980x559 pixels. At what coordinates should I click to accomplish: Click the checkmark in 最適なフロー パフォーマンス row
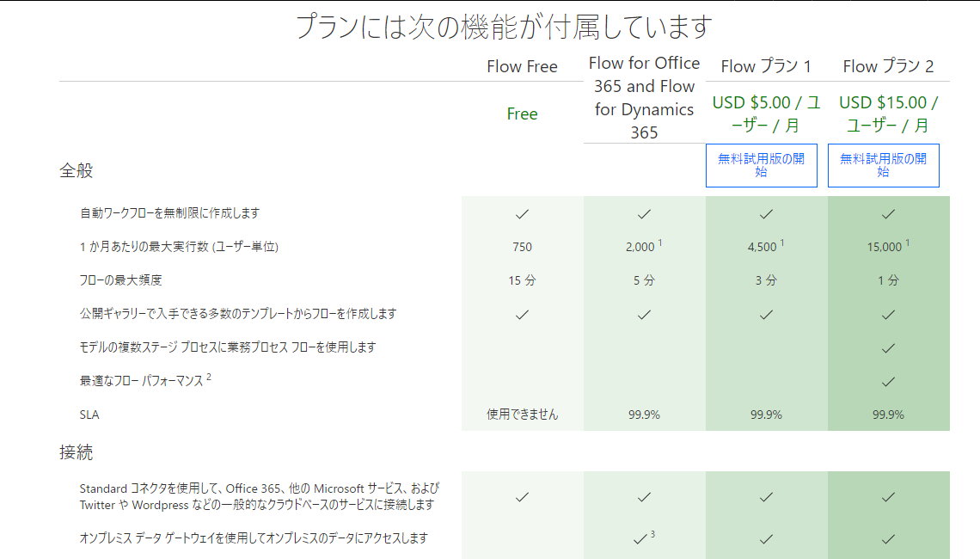(888, 382)
